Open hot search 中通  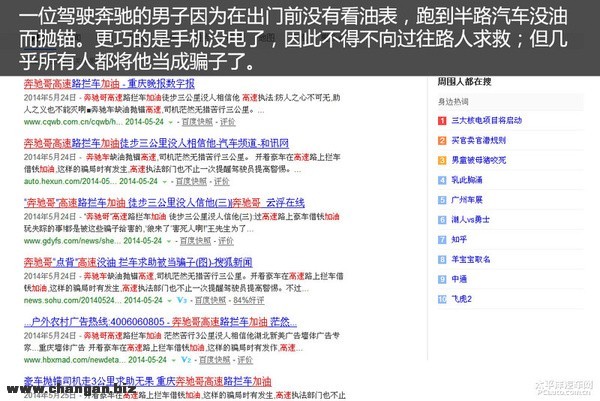459,279
